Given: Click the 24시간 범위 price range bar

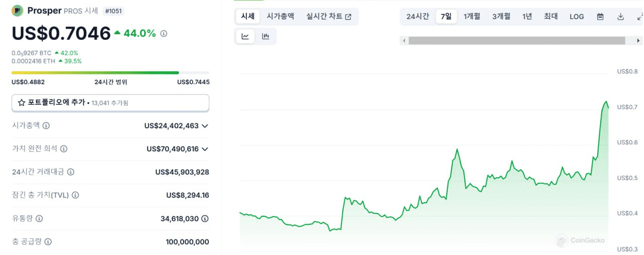Looking at the screenshot, I should (x=110, y=73).
